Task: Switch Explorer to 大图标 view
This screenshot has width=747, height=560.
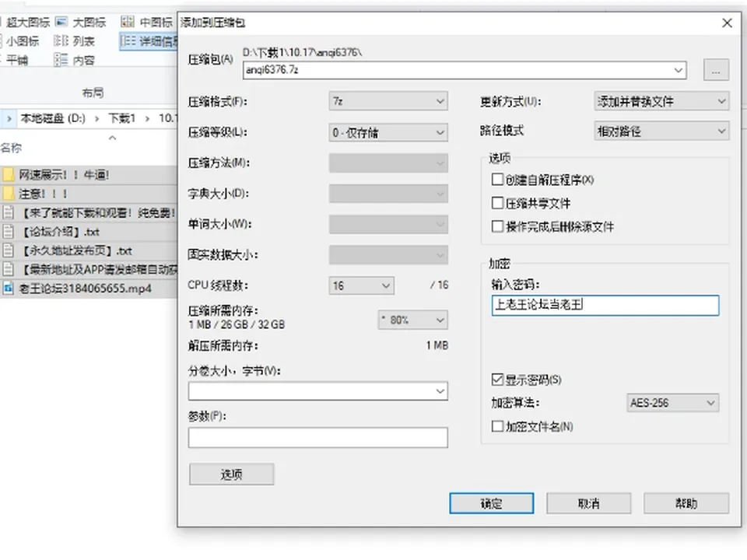Action: tap(80, 22)
